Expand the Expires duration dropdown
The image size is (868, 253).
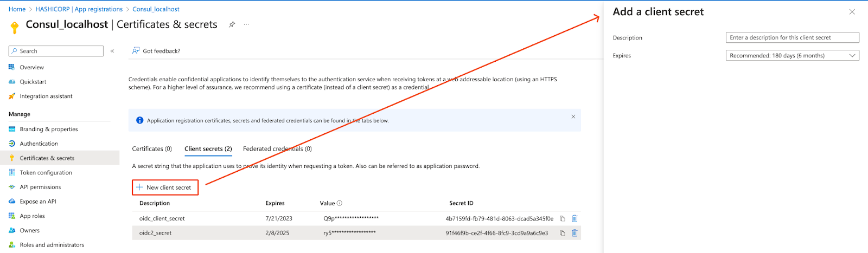792,55
